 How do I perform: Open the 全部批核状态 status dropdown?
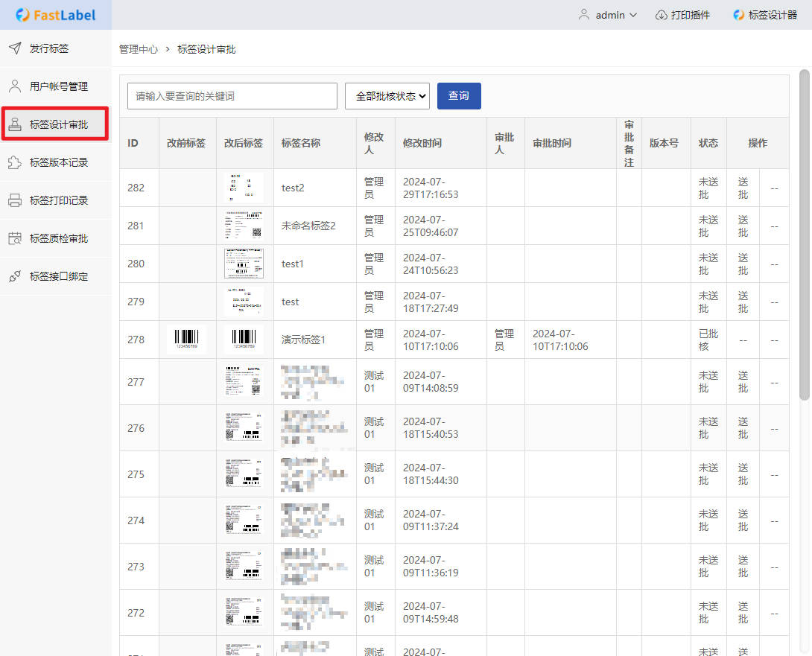point(387,96)
